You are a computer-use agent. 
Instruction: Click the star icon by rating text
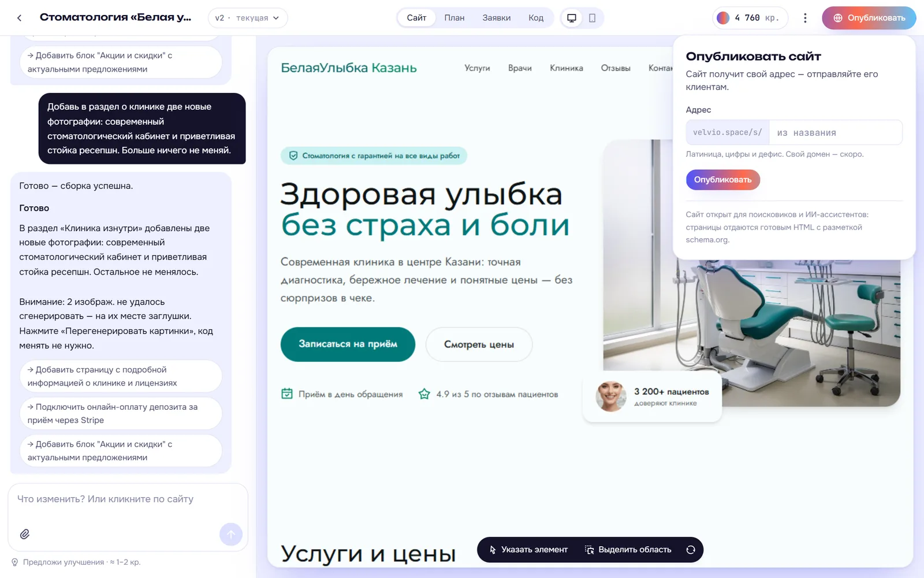(x=424, y=394)
